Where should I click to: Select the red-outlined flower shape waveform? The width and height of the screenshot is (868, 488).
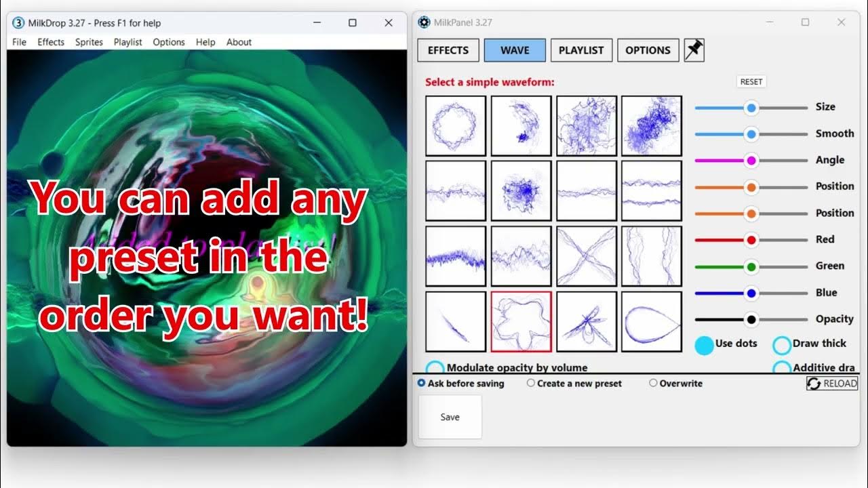[x=521, y=322]
